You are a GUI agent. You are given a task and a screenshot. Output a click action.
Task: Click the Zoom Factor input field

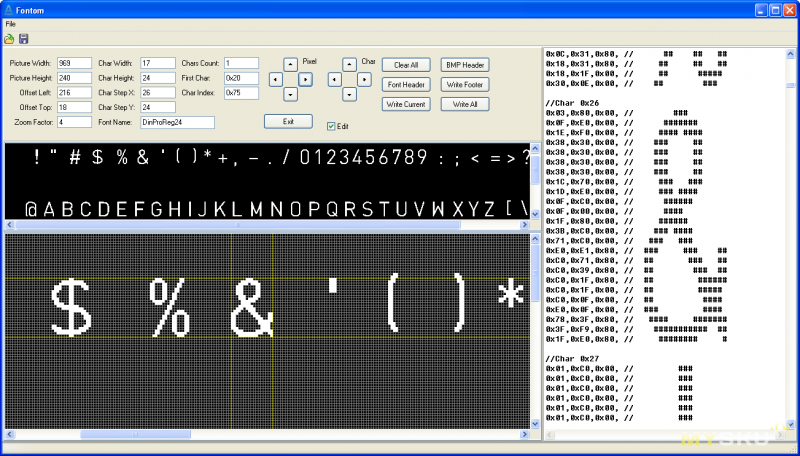pyautogui.click(x=74, y=122)
